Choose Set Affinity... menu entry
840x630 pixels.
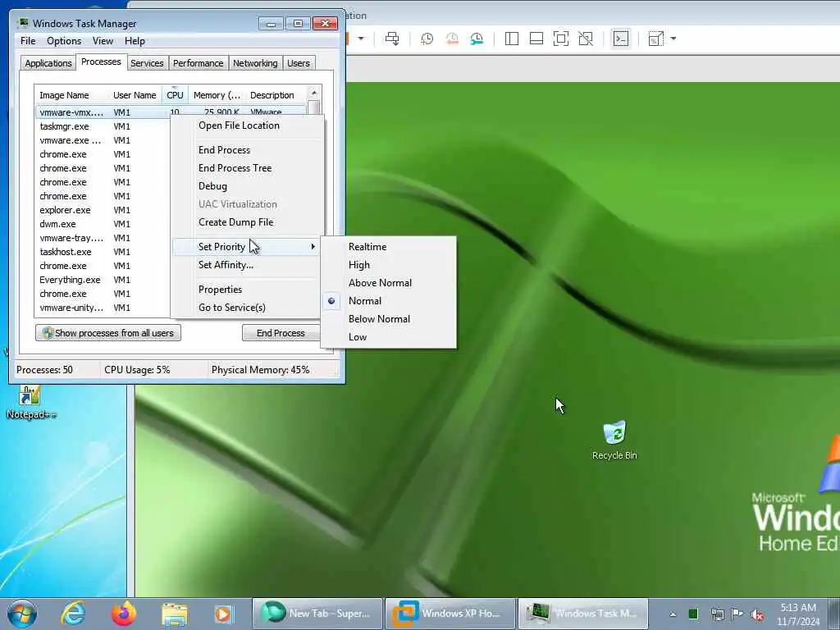(247, 265)
